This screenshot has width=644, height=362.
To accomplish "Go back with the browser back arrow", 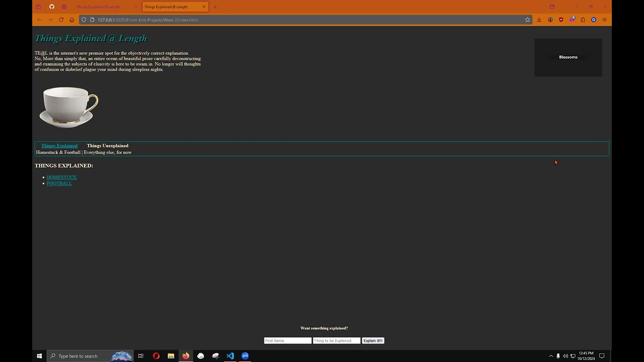I will 39,20.
